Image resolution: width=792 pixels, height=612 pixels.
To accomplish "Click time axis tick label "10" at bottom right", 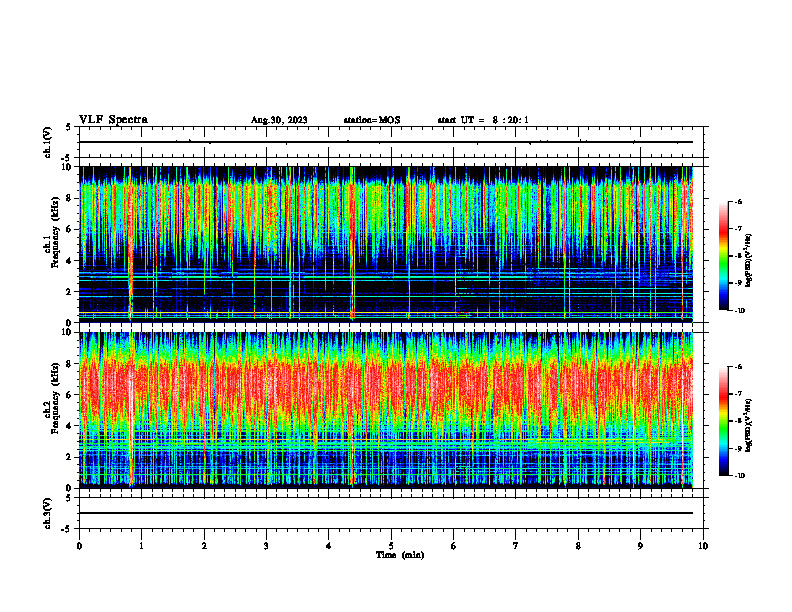I will tap(703, 546).
